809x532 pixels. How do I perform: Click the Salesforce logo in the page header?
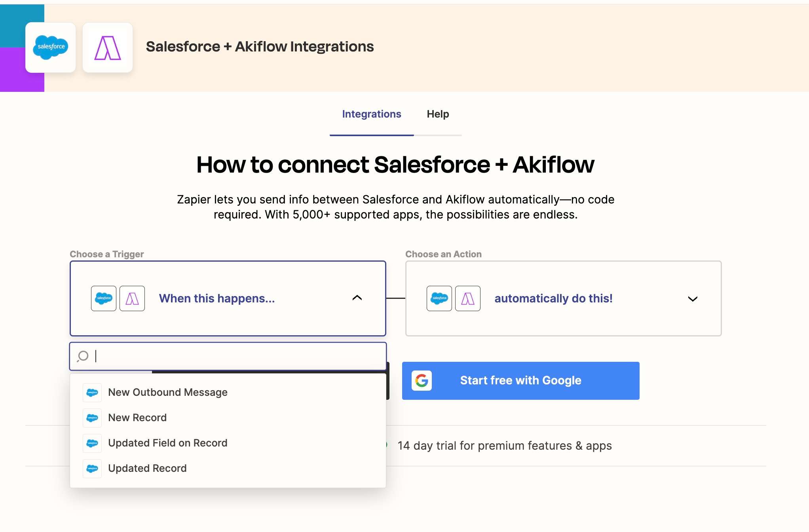pyautogui.click(x=51, y=47)
